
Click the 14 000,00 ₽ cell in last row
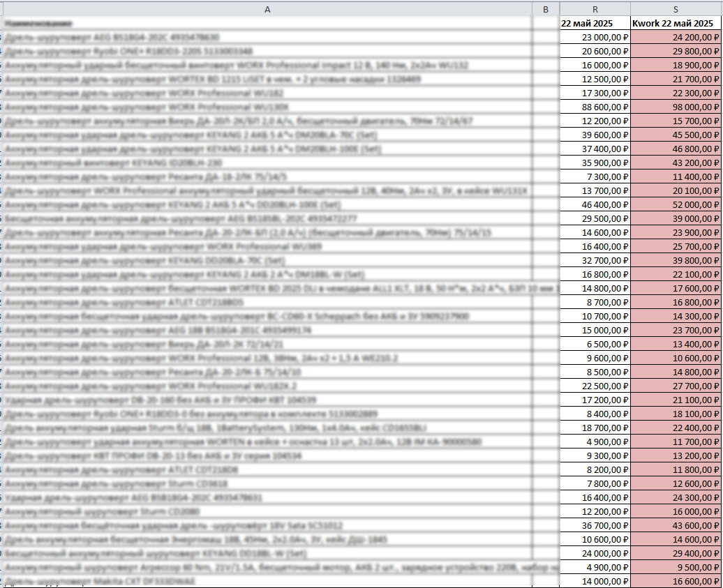click(x=595, y=581)
